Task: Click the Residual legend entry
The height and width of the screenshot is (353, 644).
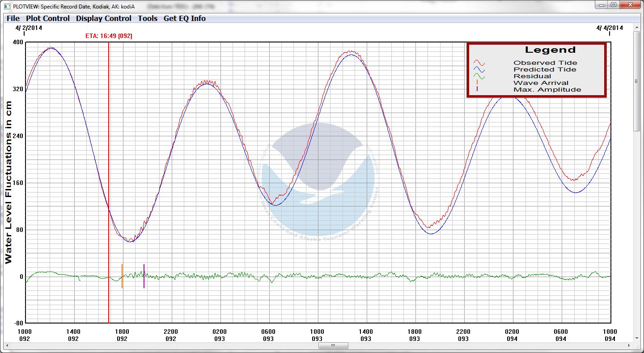Action: coord(532,76)
